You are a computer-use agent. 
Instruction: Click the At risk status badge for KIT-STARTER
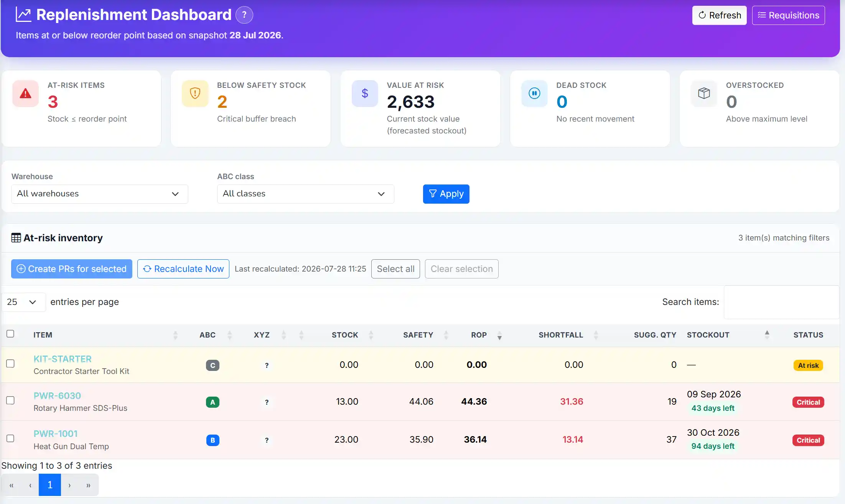tap(808, 366)
